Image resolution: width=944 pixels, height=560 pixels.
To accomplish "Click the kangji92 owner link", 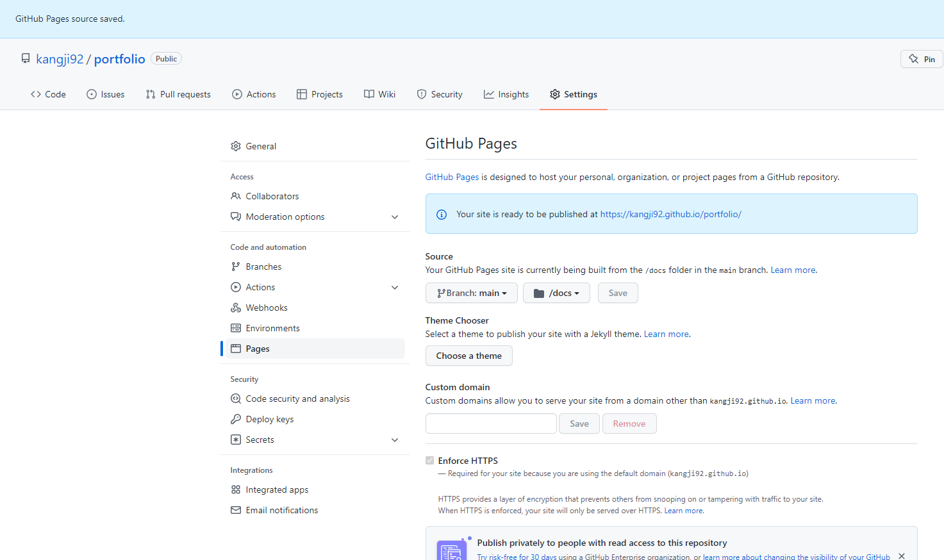I will coord(60,59).
